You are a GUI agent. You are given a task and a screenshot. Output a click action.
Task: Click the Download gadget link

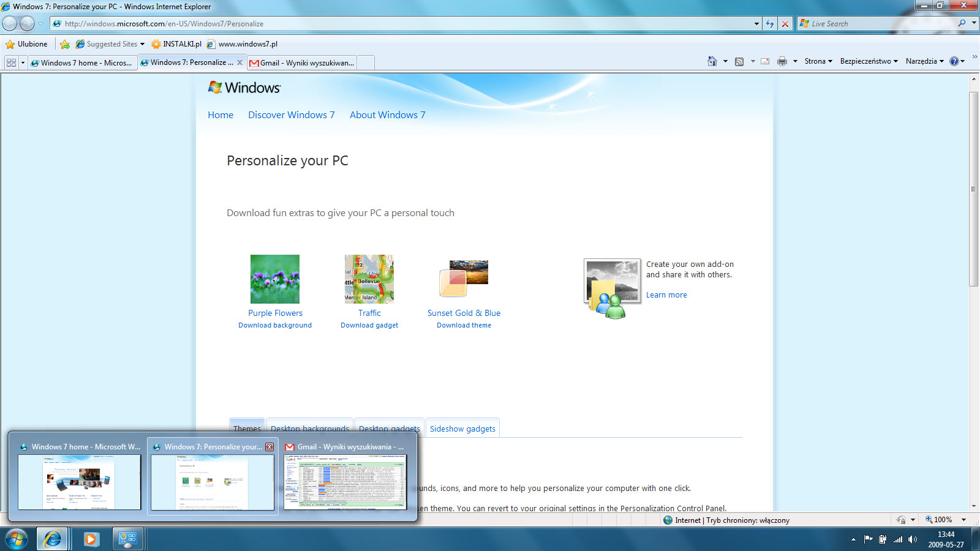[x=369, y=325]
